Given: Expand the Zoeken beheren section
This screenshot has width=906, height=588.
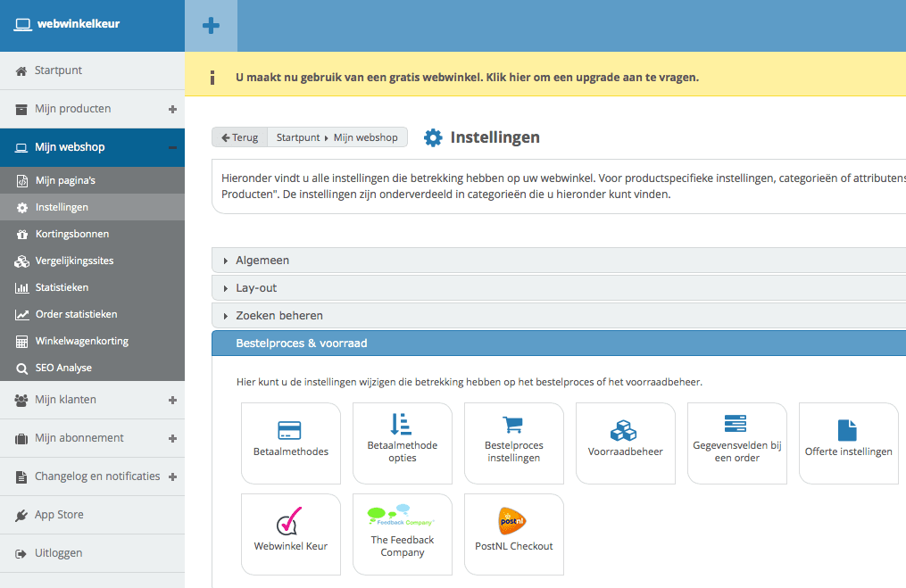Looking at the screenshot, I should [278, 316].
